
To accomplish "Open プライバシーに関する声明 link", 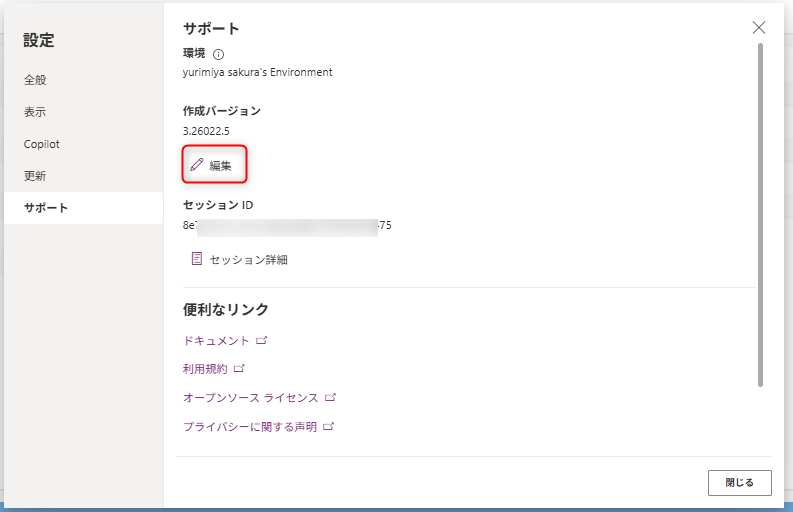I will pyautogui.click(x=250, y=427).
